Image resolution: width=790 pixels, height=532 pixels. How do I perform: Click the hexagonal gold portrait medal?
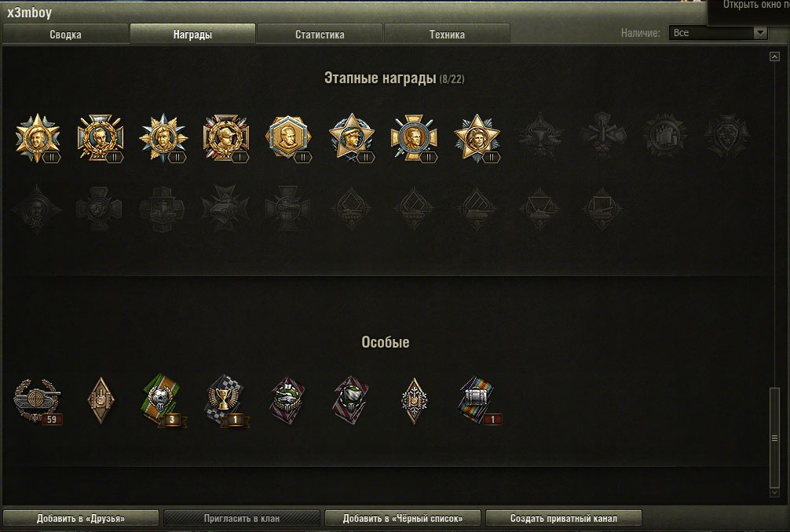click(288, 138)
